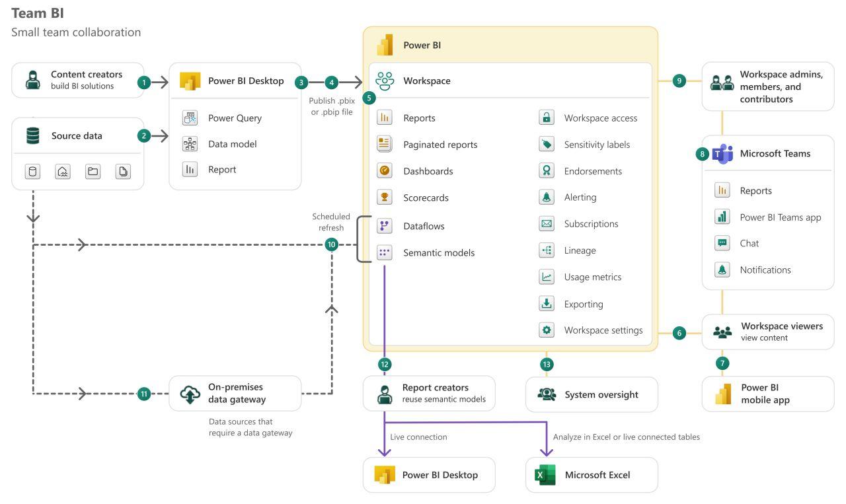The image size is (846, 504).
Task: Click the Reports icon under Microsoft Teams
Action: point(722,190)
